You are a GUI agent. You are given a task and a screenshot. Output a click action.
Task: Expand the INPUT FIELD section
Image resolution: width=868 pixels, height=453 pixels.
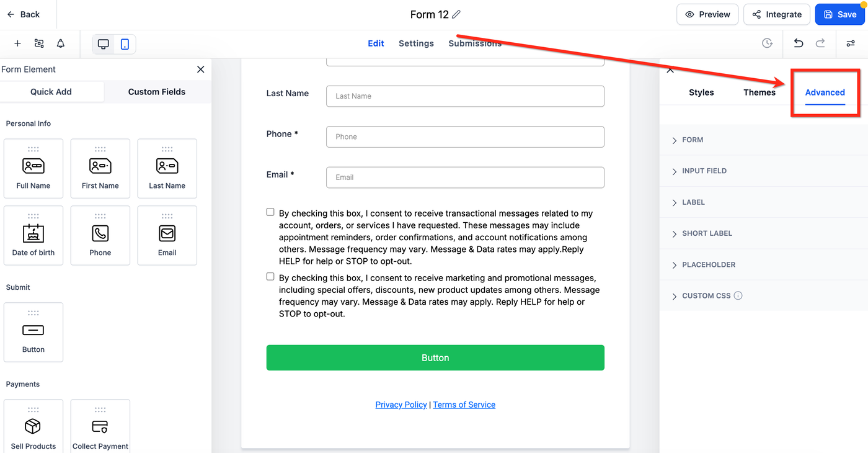(704, 171)
